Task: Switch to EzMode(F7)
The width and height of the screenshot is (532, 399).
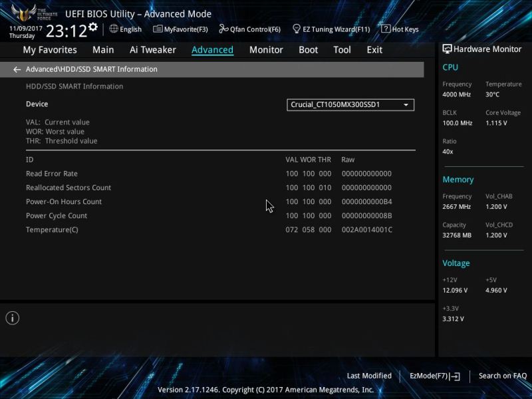Action: pyautogui.click(x=428, y=376)
